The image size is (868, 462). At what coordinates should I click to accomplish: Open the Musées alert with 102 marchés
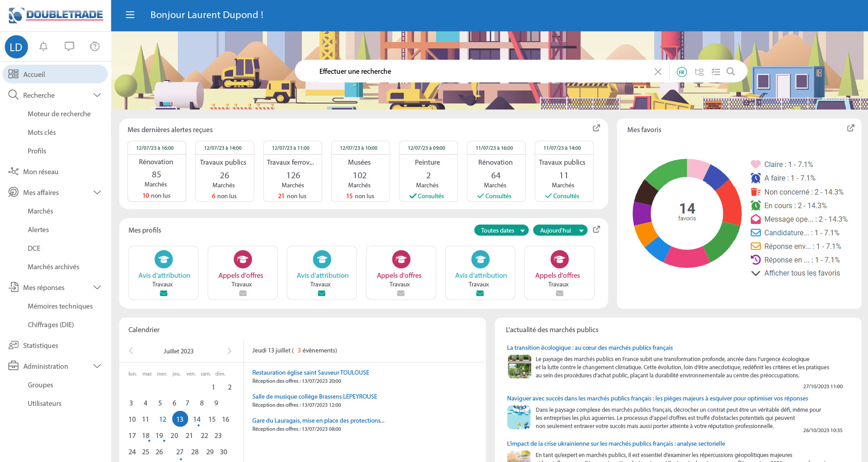coord(360,171)
